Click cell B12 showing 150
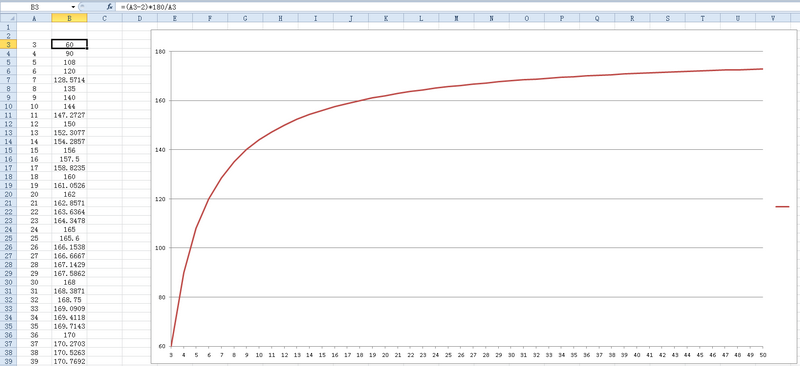Viewport: 800px width, 366px height. 69,124
